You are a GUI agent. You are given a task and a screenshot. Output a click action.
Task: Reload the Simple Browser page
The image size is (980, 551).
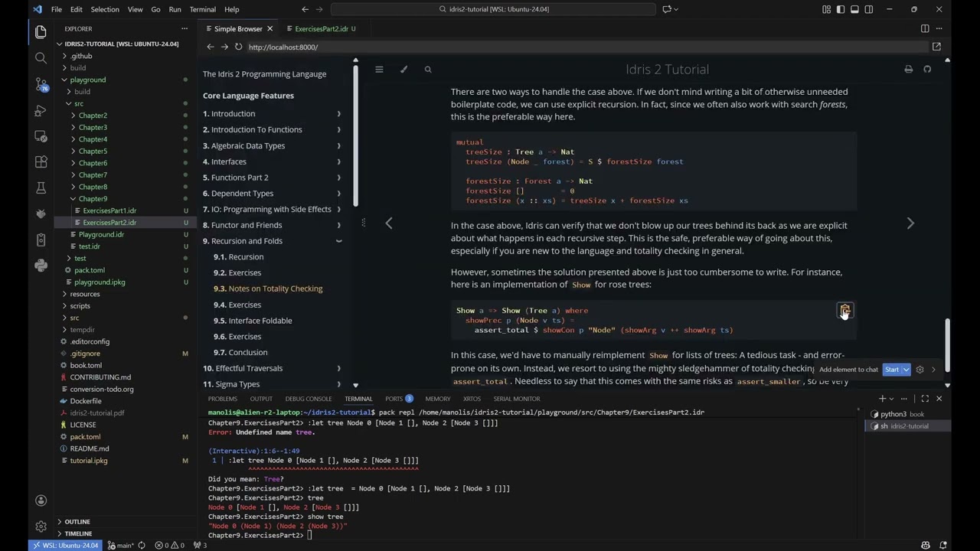coord(238,47)
